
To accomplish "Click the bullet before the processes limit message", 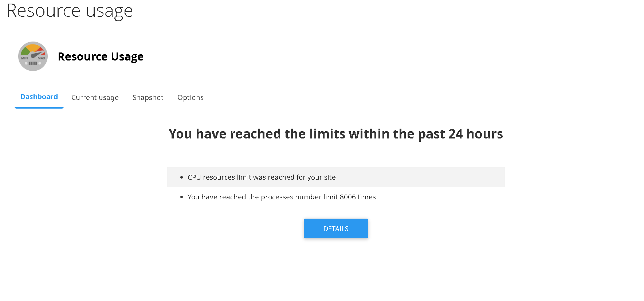I will (x=181, y=197).
